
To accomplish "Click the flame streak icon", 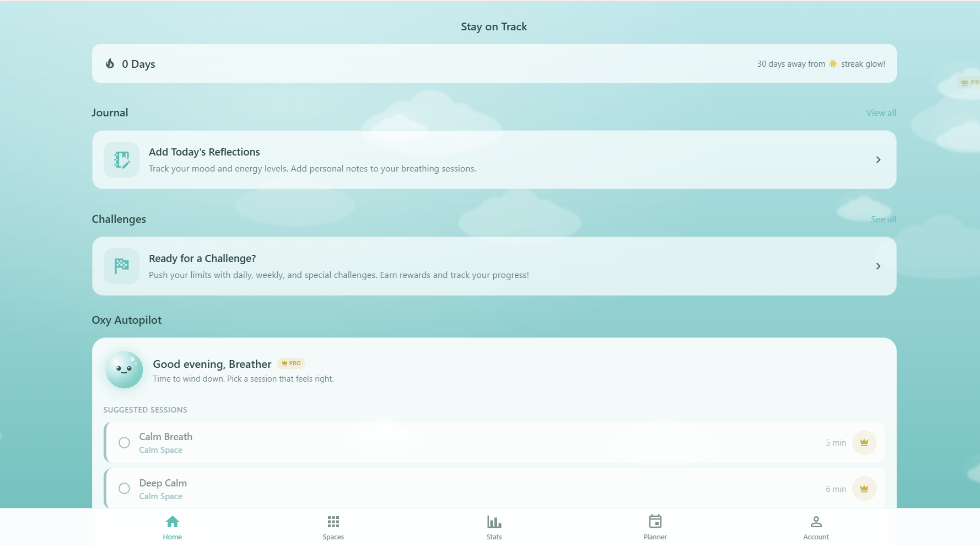I will 110,63.
